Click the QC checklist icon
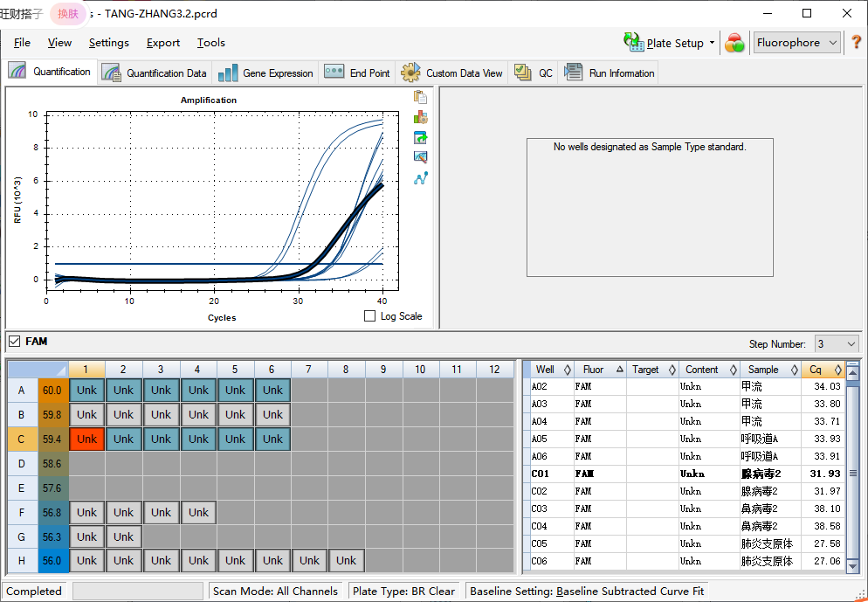 pos(522,72)
